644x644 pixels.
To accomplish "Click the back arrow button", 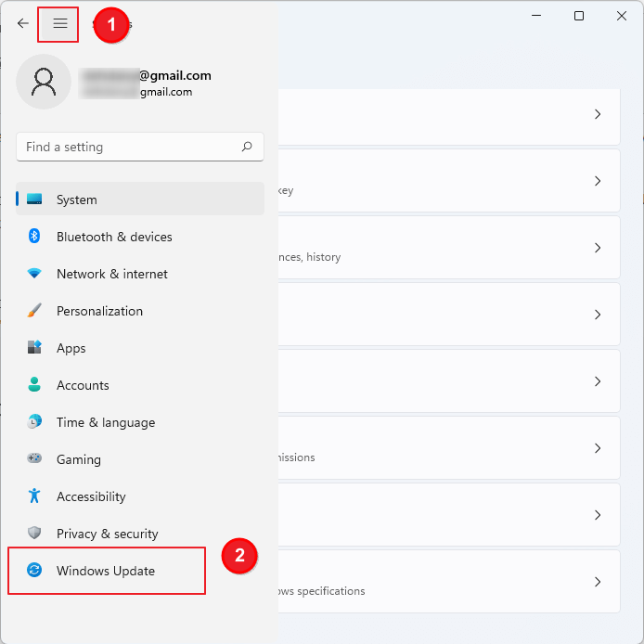I will [23, 24].
